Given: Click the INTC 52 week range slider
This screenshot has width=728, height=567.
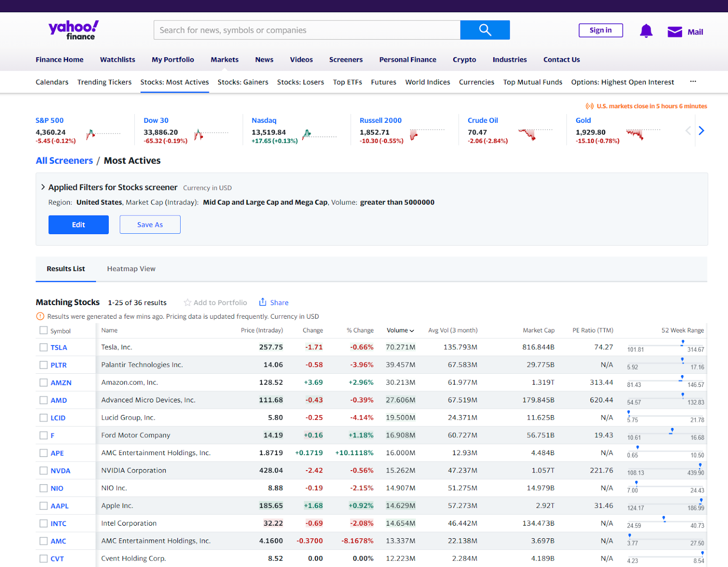Looking at the screenshot, I should [x=665, y=522].
